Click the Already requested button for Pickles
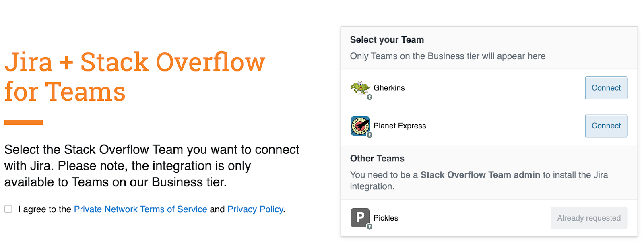The width and height of the screenshot is (644, 246). pos(589,218)
